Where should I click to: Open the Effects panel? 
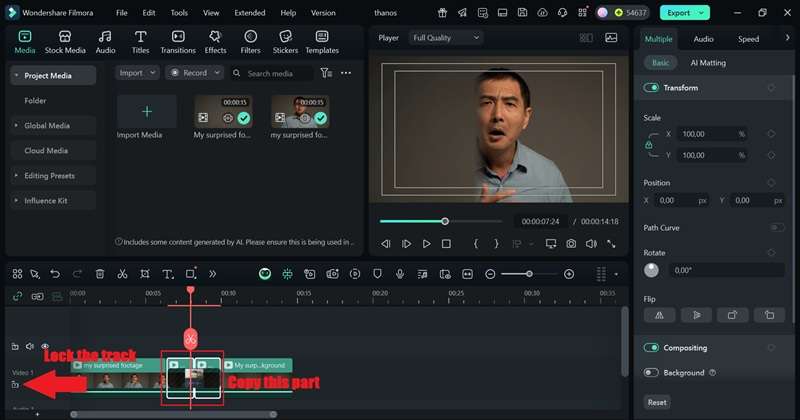coord(215,42)
